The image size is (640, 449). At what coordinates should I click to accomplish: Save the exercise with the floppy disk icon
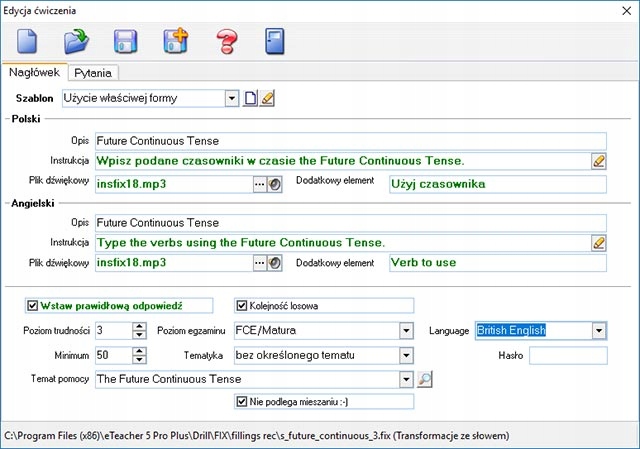(x=126, y=42)
